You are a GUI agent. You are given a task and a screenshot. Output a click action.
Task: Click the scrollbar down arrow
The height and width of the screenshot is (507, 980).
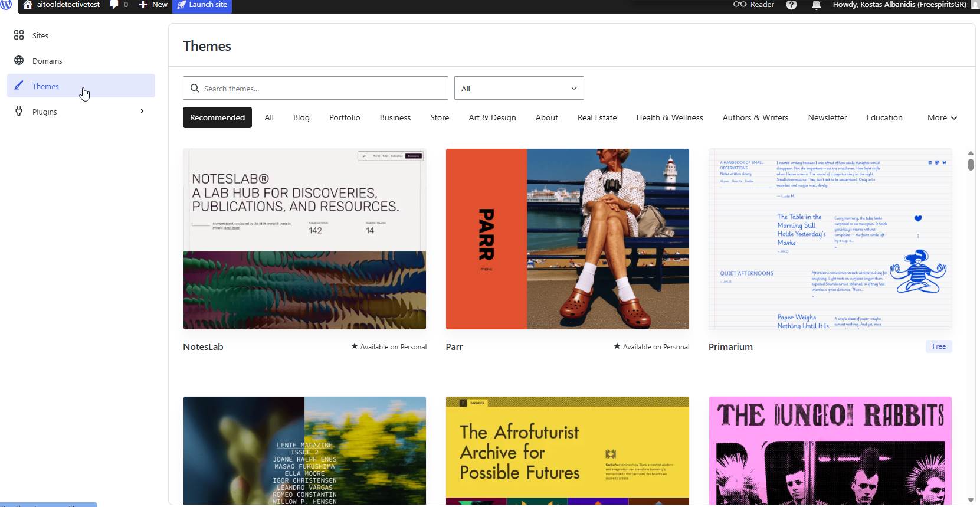(971, 501)
